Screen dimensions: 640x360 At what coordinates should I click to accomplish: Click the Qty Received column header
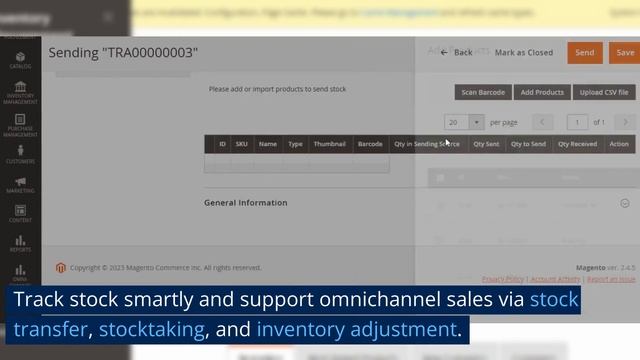tap(578, 144)
